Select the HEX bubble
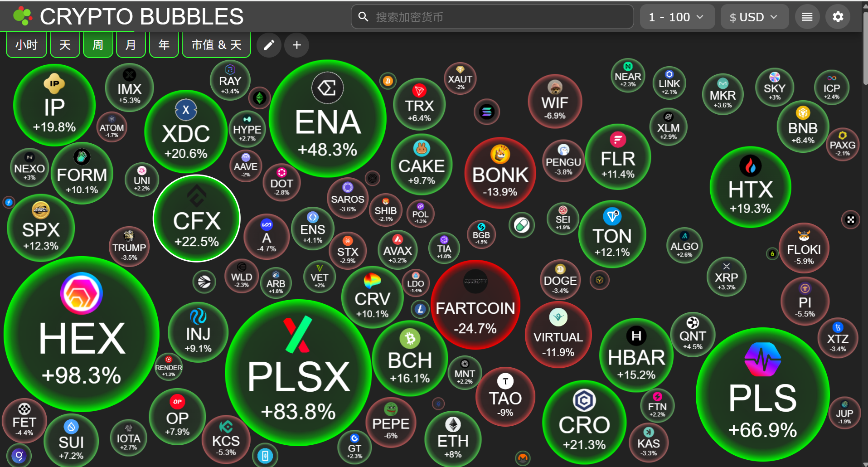Screen dimensions: 868x467 click(x=82, y=335)
